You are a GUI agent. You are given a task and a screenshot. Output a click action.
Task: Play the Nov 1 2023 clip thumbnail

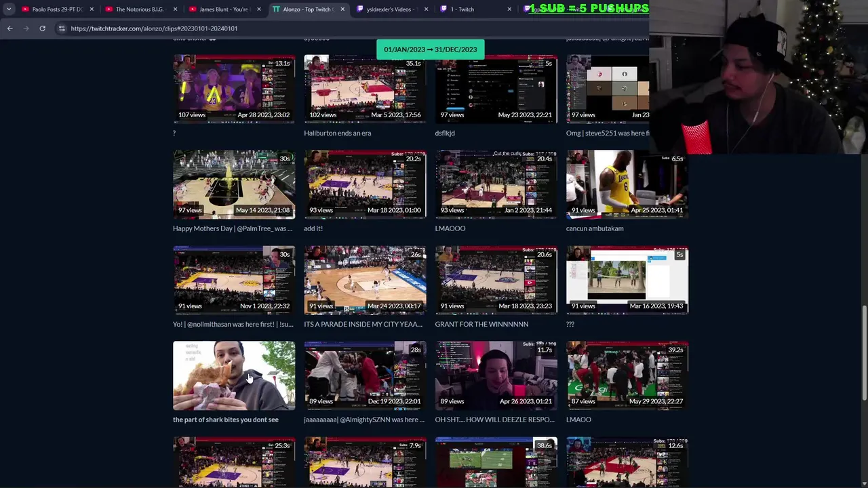[234, 280]
